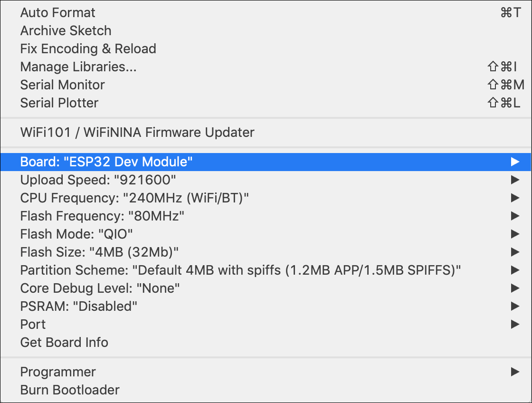This screenshot has width=532, height=403.
Task: Open the Flash Frequency 80MHz submenu
Action: (x=266, y=216)
